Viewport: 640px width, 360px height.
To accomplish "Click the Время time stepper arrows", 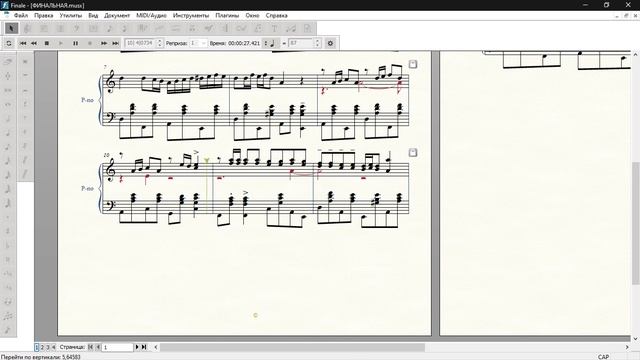I will [266, 43].
